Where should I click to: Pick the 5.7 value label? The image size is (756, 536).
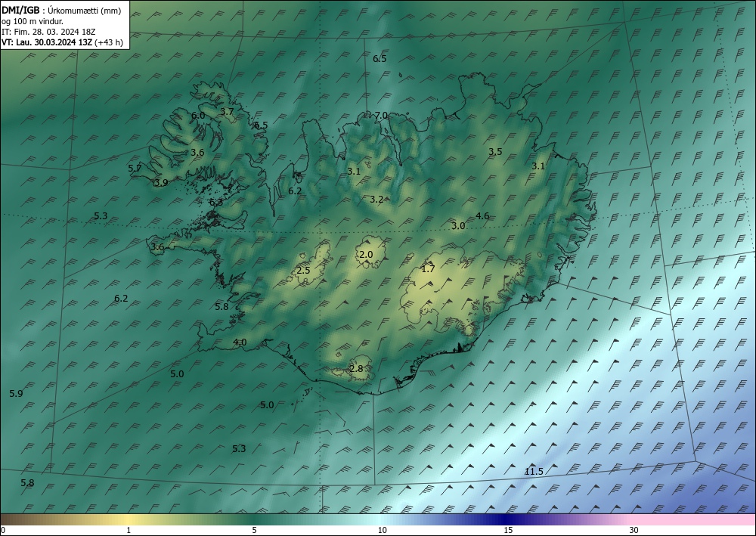click(x=135, y=169)
